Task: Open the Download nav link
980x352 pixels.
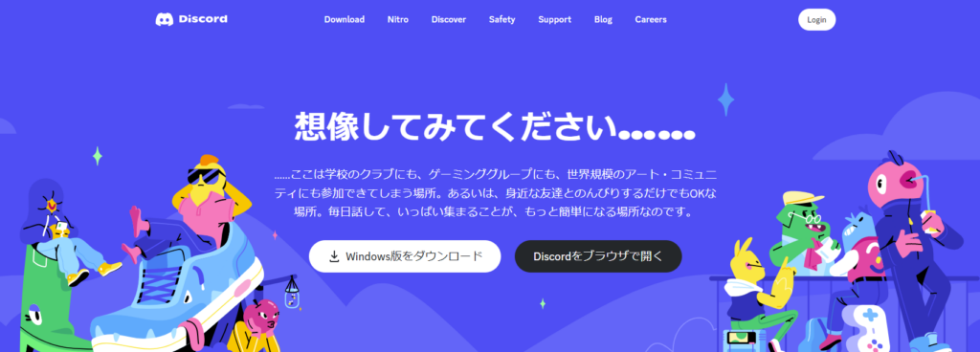Action: pyautogui.click(x=345, y=19)
